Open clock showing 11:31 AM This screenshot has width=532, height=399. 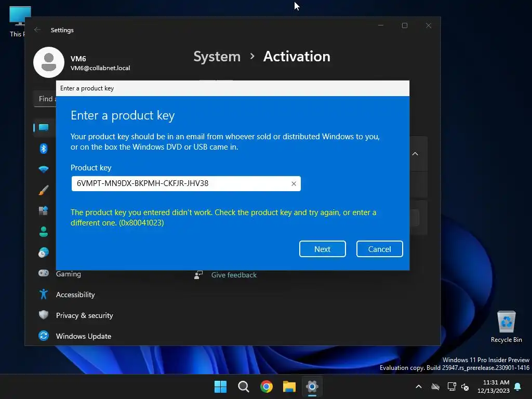click(494, 387)
